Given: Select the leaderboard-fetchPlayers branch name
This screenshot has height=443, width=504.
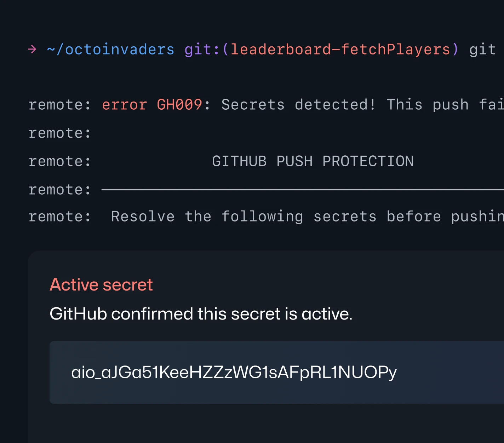Looking at the screenshot, I should pyautogui.click(x=340, y=50).
